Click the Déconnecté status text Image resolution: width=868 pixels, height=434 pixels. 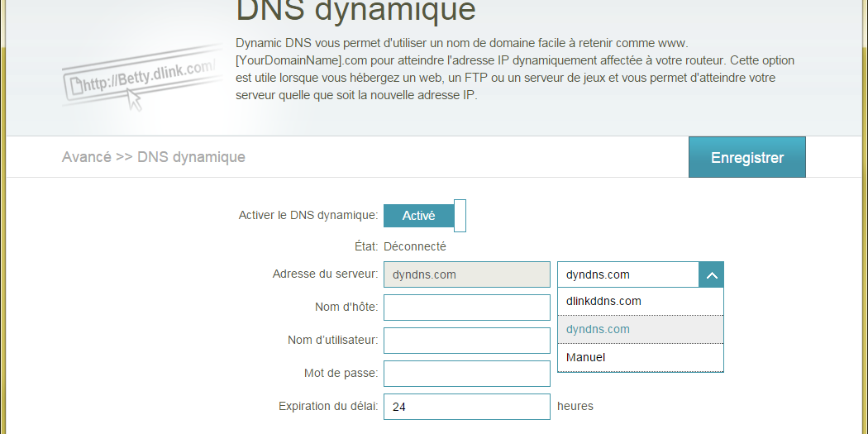(x=415, y=246)
